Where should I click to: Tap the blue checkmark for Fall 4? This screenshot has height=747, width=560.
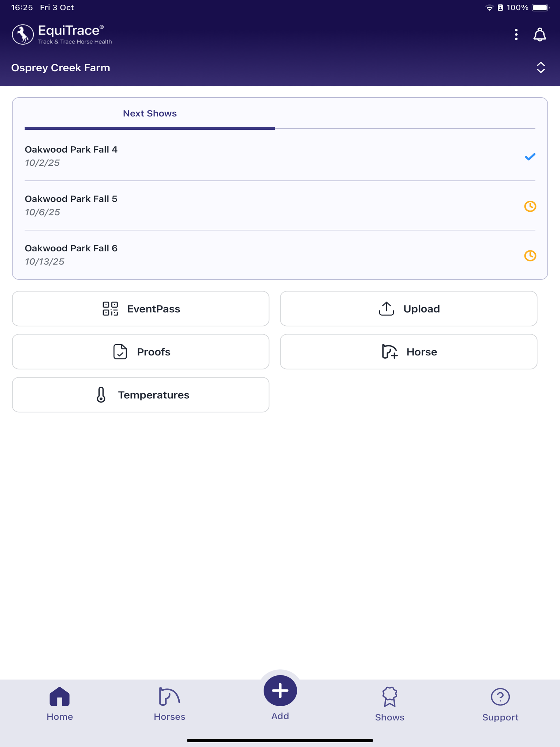click(530, 157)
